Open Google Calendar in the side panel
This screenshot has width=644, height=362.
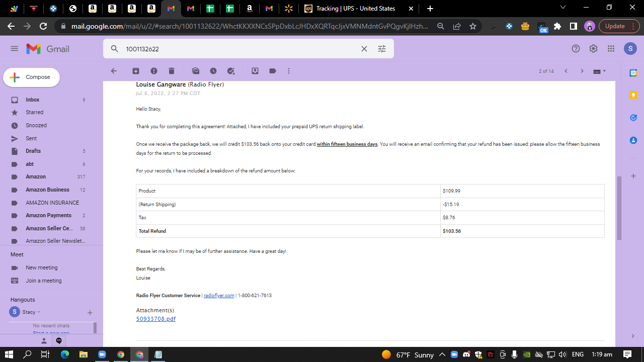click(633, 73)
